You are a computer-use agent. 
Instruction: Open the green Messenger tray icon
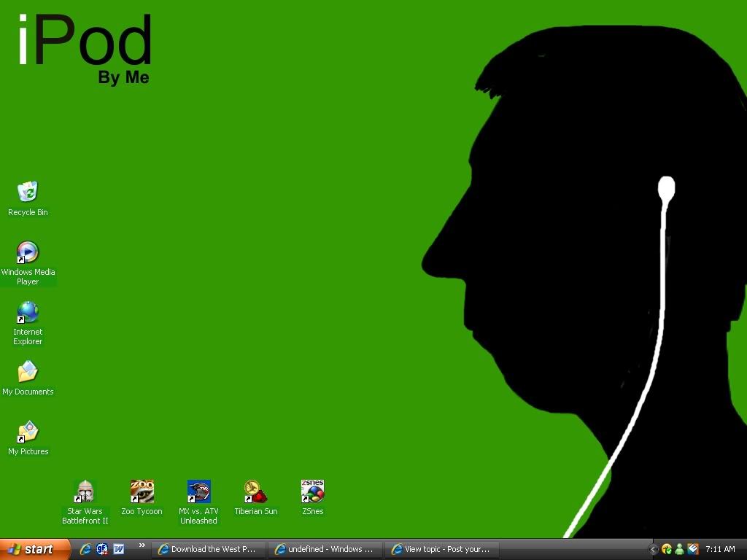pyautogui.click(x=679, y=550)
